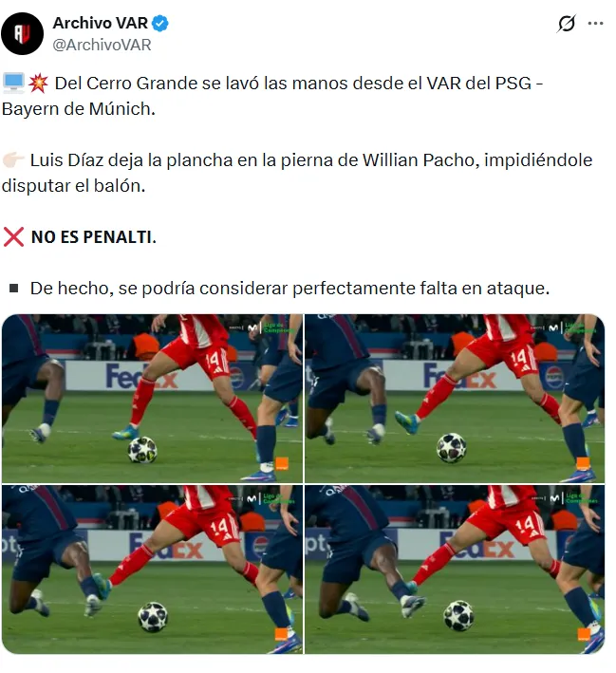
Task: Click the bold NO ES PENALTI text
Action: click(94, 237)
